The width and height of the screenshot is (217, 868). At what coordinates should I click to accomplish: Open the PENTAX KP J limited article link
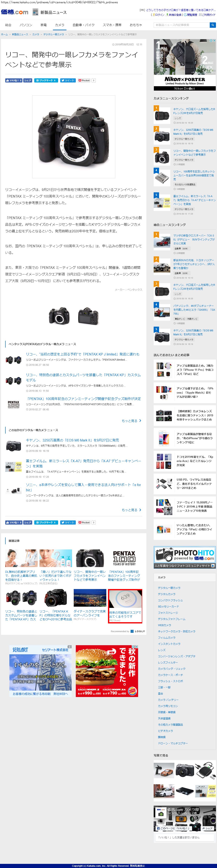click(83, 354)
